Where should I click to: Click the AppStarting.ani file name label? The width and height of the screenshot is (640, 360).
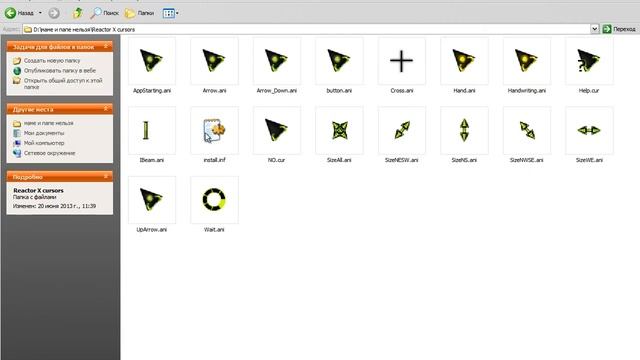pos(152,91)
